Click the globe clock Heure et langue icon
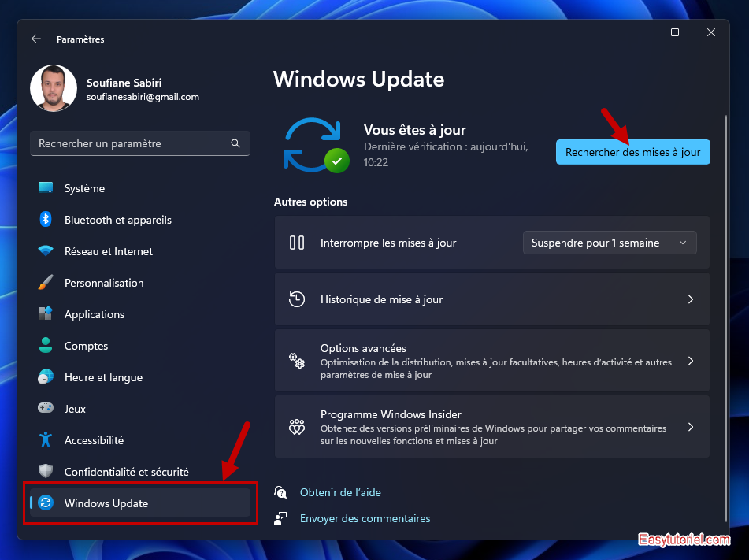 (46, 376)
